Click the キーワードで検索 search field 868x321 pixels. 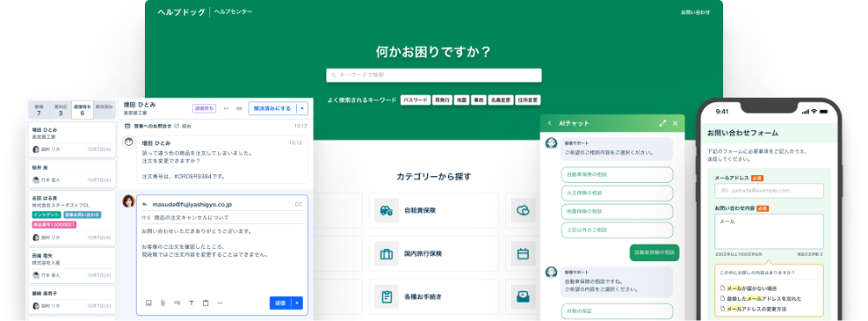pos(434,75)
